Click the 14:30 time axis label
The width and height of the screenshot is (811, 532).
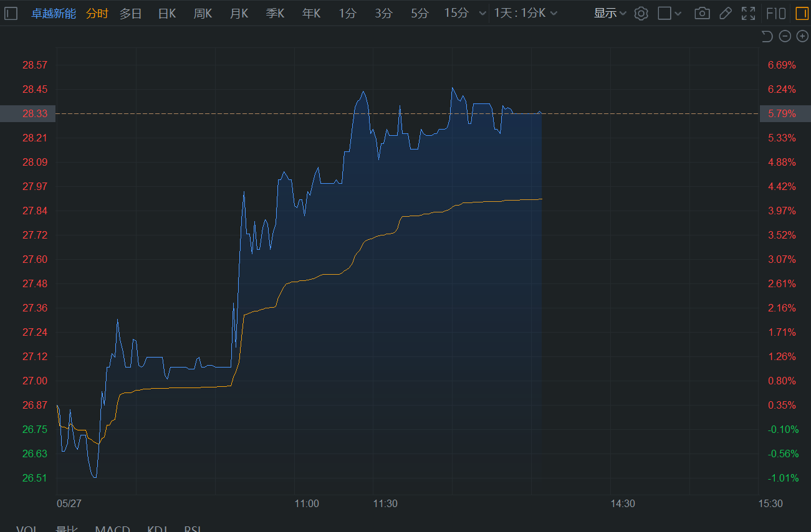[623, 503]
